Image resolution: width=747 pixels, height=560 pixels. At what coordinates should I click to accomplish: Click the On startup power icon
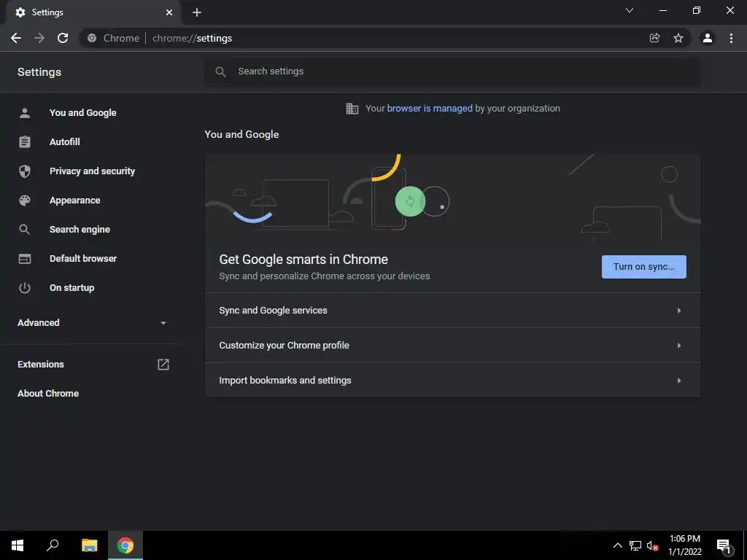(25, 287)
